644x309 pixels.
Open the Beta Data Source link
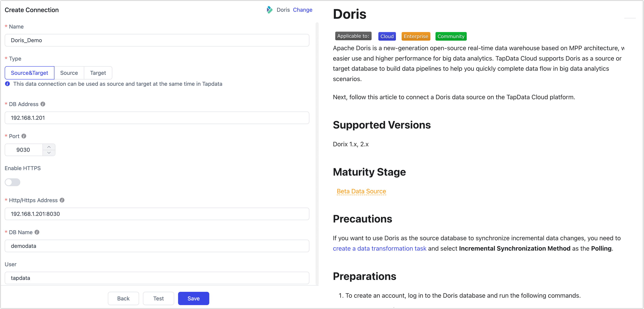click(x=361, y=191)
